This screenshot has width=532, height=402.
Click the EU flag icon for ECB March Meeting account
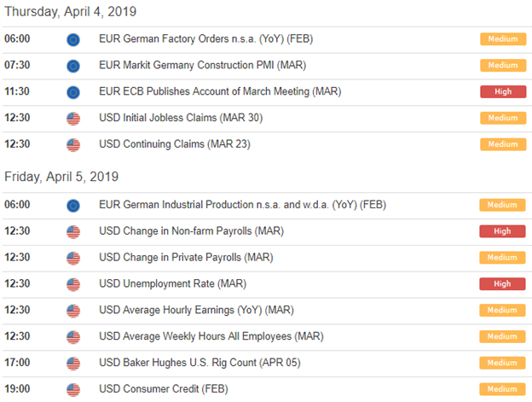point(73,92)
